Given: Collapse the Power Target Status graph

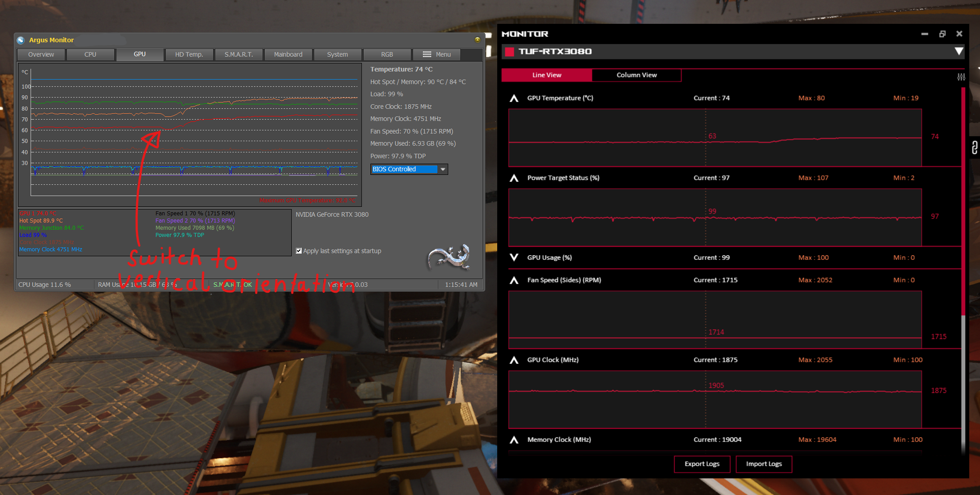Looking at the screenshot, I should [x=514, y=178].
